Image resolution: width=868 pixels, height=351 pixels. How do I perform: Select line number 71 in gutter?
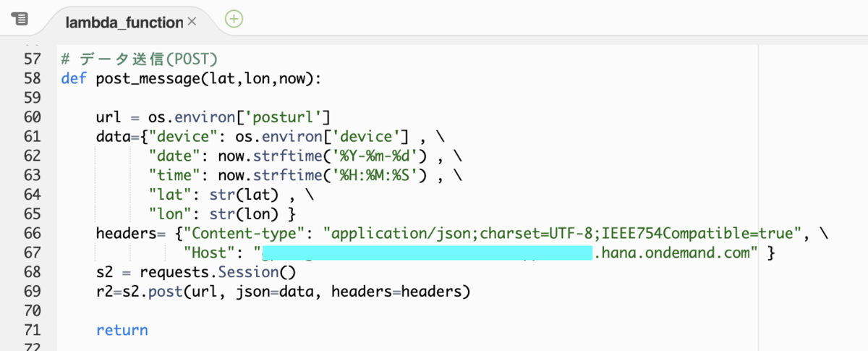(33, 330)
